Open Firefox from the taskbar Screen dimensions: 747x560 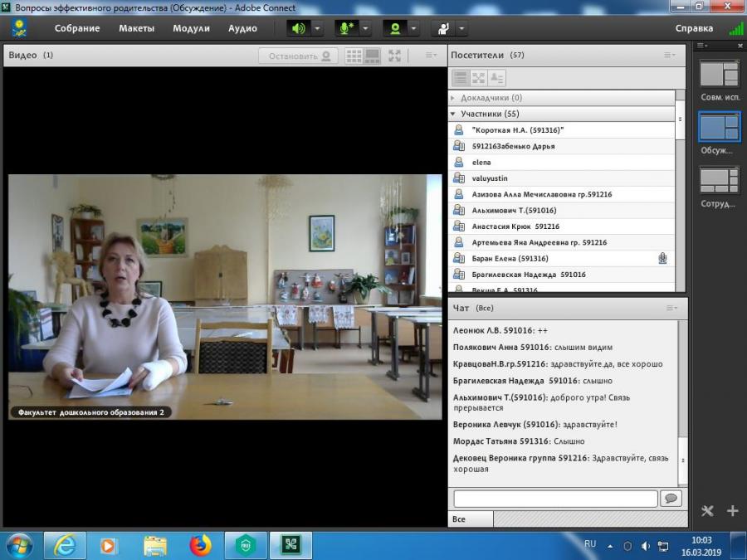pyautogui.click(x=201, y=546)
